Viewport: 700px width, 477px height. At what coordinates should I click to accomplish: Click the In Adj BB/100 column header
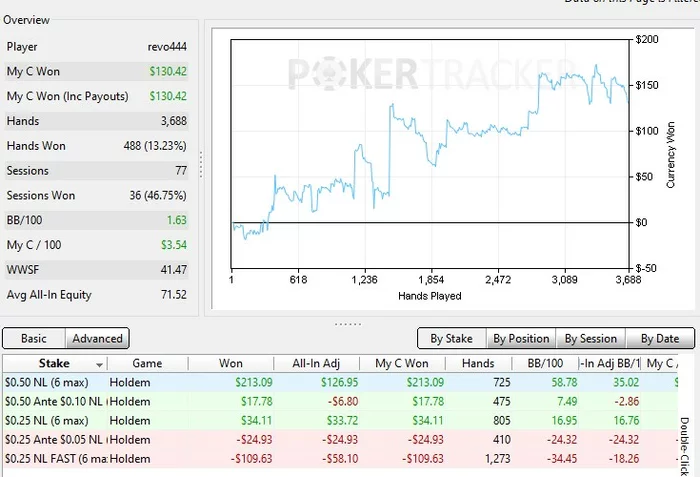(x=610, y=363)
